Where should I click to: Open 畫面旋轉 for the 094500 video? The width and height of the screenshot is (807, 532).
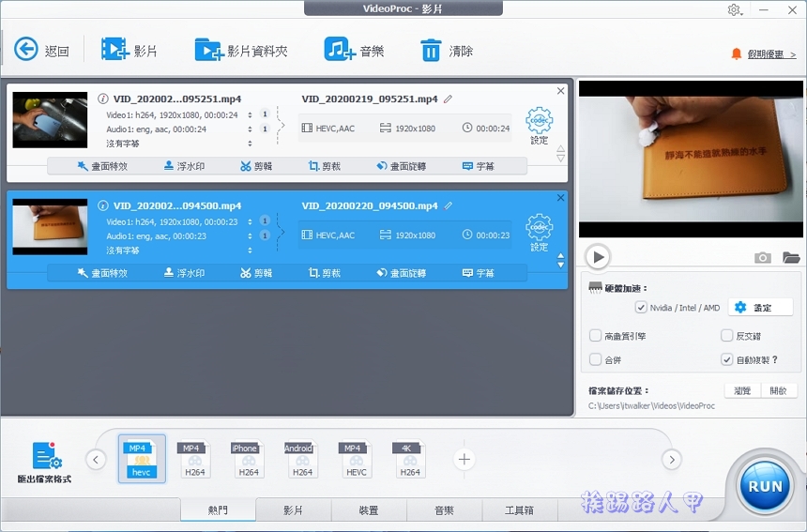pos(401,273)
